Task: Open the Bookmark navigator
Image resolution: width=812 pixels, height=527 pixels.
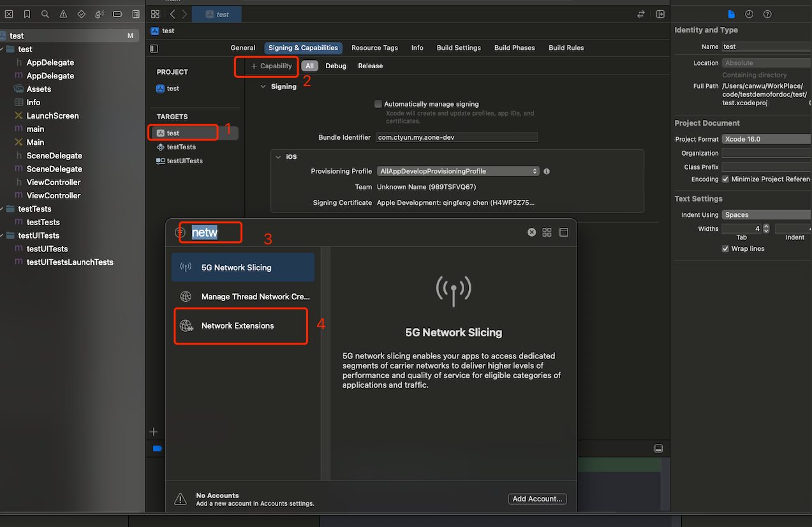Action: [x=27, y=14]
